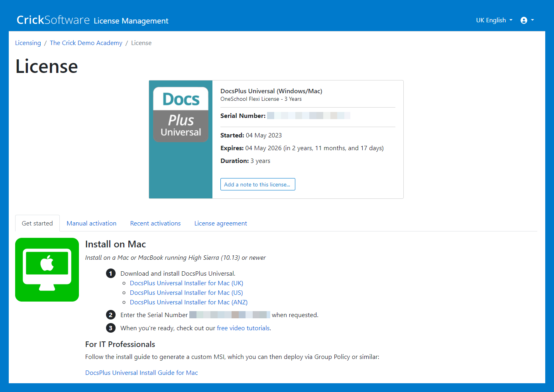Screen dimensions: 554x392
Task: Click the License Management header text
Action: point(131,21)
